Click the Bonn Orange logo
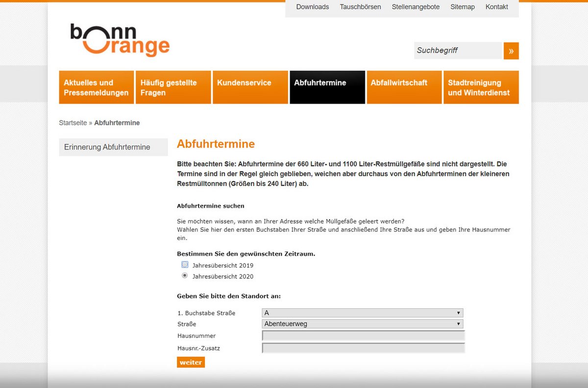Screen dimensions: 588x388 point(120,40)
